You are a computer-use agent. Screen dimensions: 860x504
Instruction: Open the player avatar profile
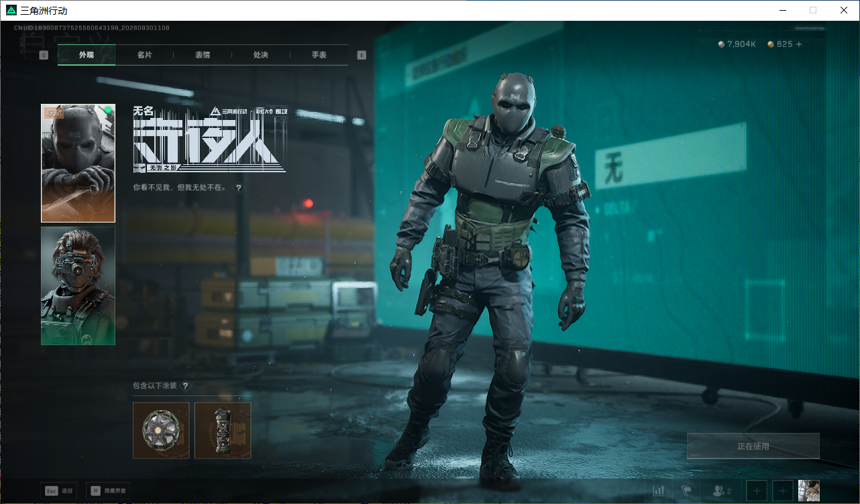tap(809, 491)
